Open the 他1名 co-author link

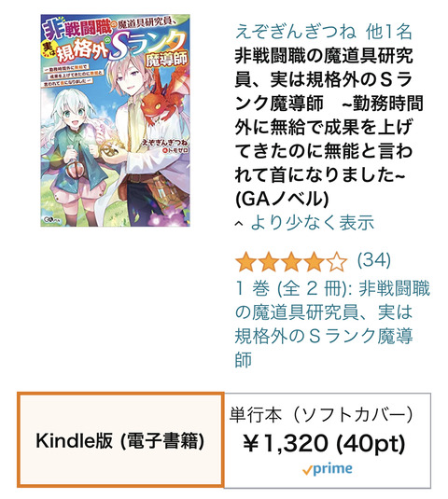click(x=389, y=32)
